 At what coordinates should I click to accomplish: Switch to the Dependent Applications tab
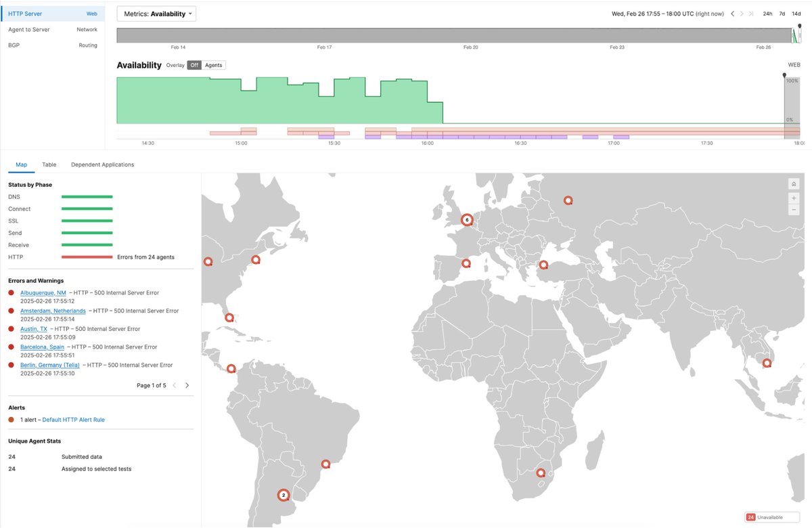pos(103,164)
